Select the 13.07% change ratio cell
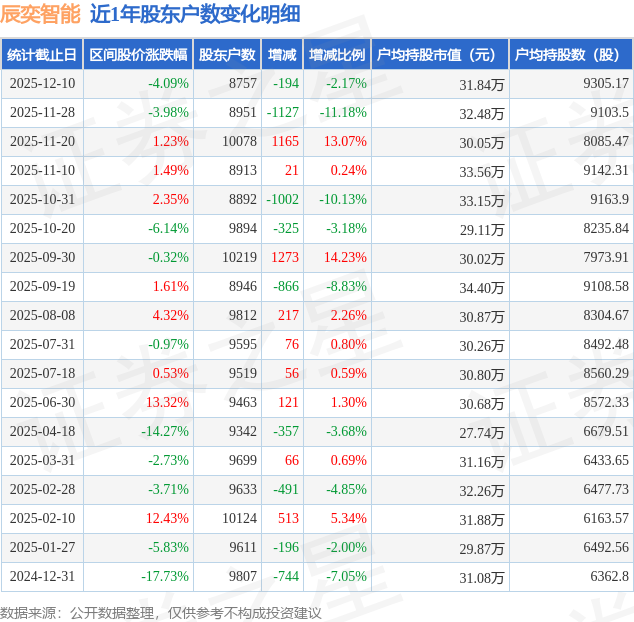The image size is (634, 622). 345,142
